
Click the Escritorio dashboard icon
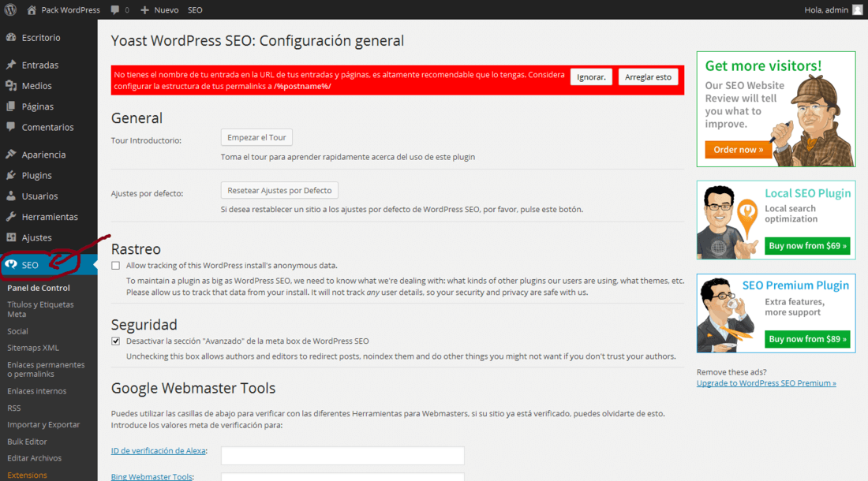(11, 38)
